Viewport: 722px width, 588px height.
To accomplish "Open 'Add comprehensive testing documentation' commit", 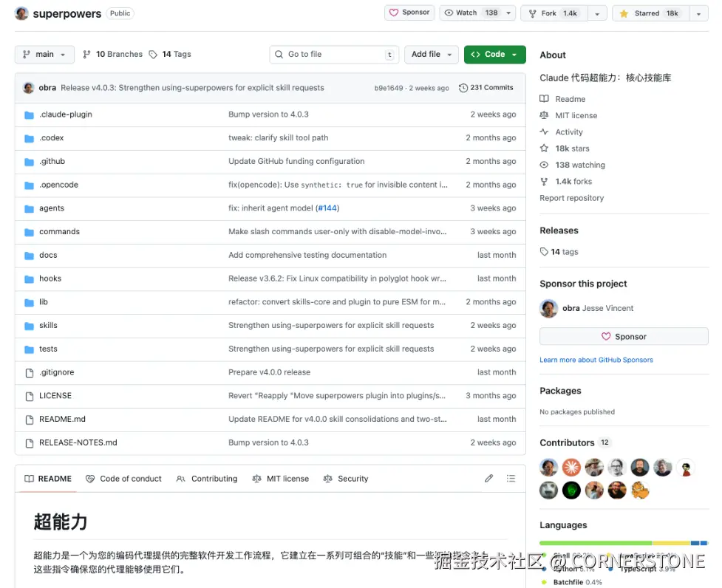I will (x=307, y=255).
